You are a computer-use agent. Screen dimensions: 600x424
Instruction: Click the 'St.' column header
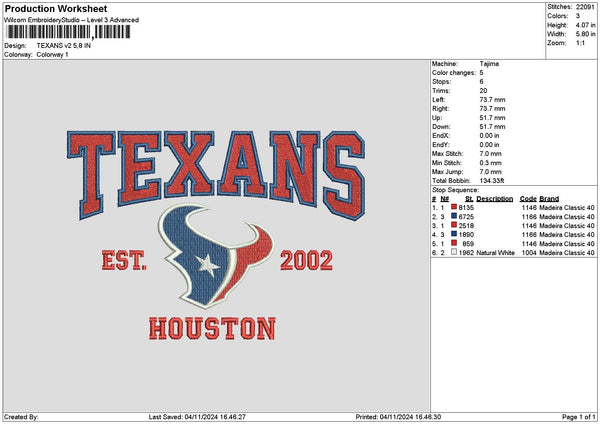point(469,199)
